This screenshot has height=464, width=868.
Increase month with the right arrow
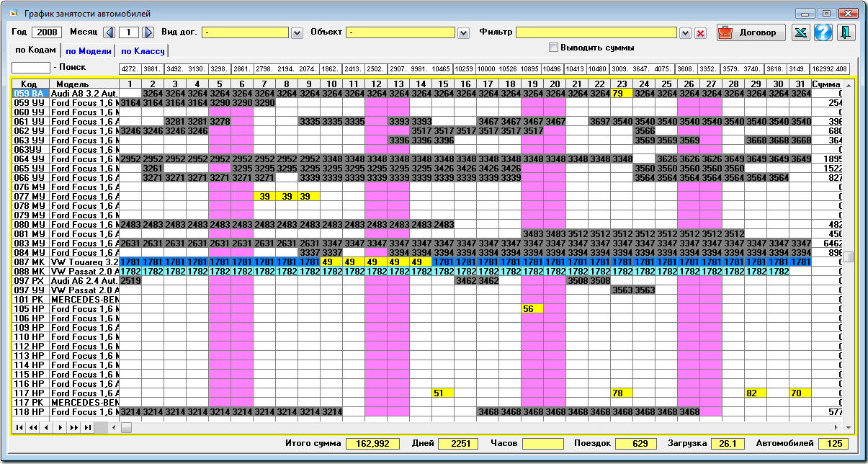[148, 32]
